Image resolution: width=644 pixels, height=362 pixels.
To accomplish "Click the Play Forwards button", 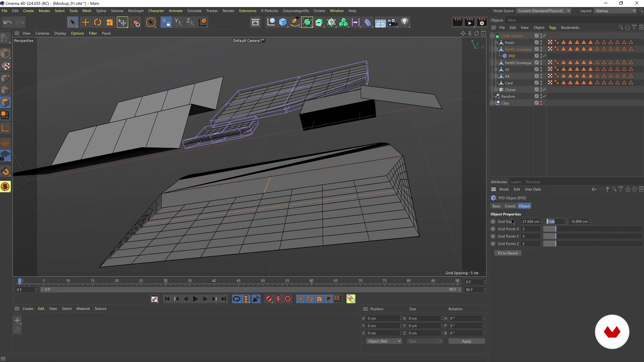I will click(195, 299).
